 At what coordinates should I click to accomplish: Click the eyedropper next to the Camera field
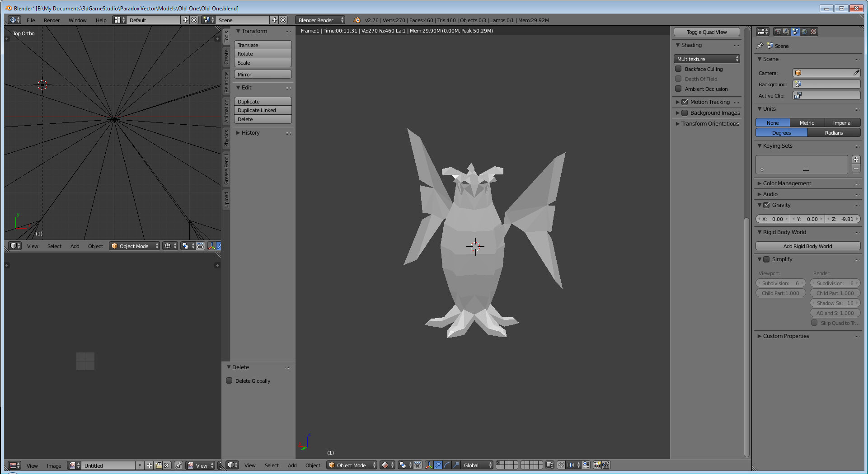coord(856,73)
